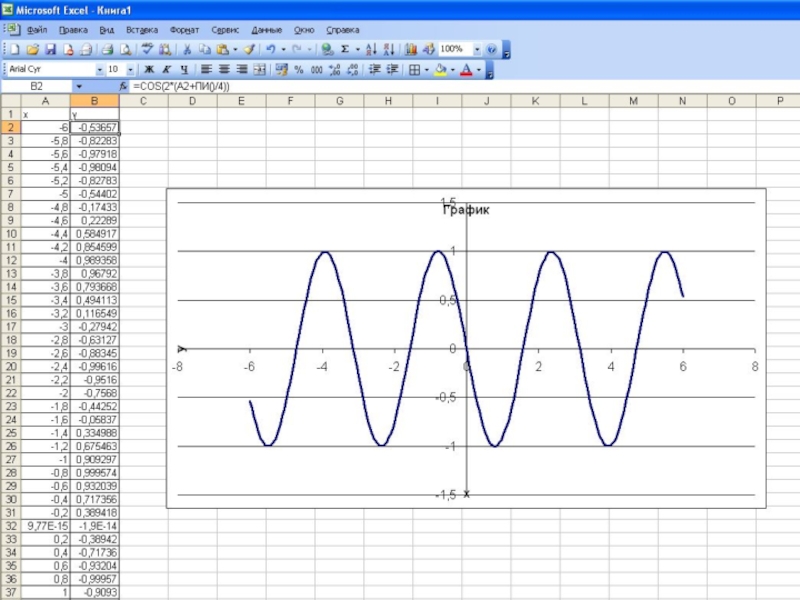This screenshot has height=600, width=800.
Task: Click the font color A button
Action: pyautogui.click(x=466, y=70)
